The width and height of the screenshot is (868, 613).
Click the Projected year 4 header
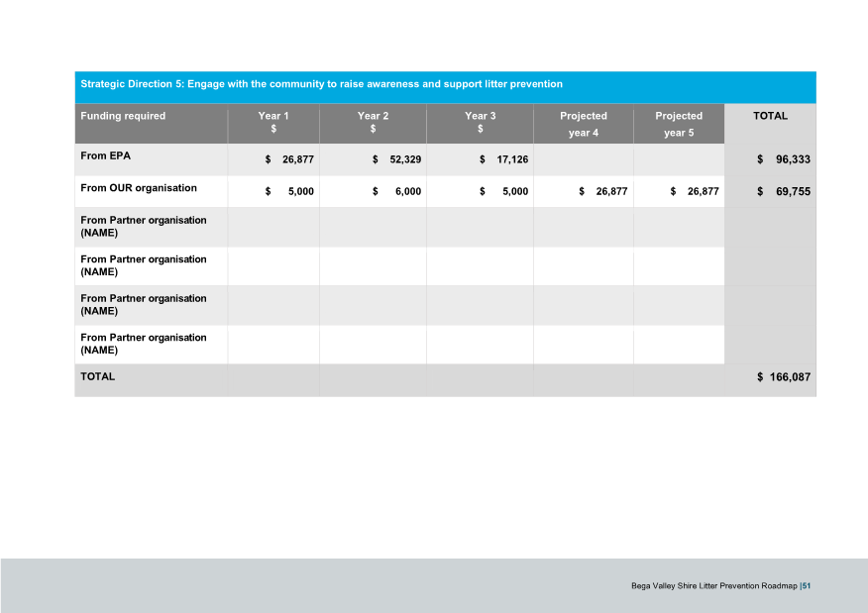coord(583,122)
